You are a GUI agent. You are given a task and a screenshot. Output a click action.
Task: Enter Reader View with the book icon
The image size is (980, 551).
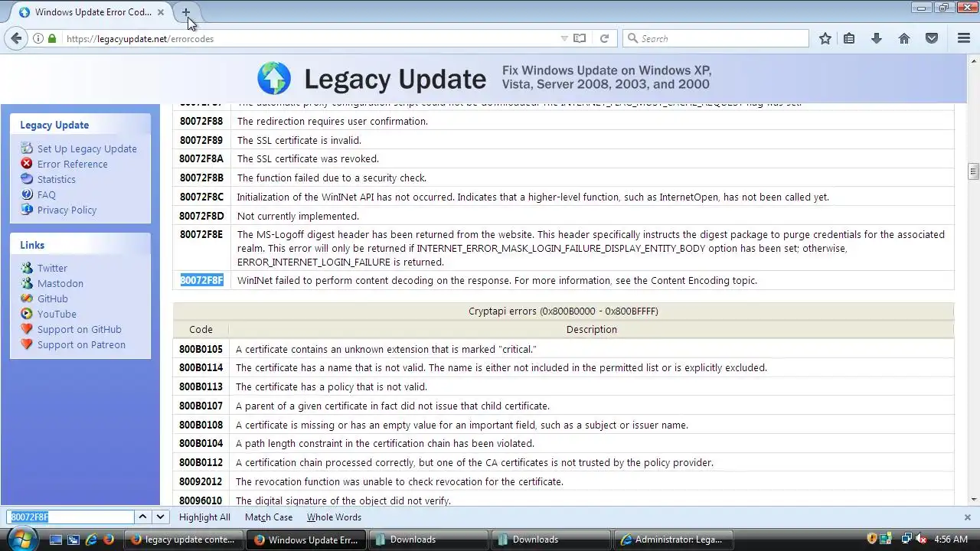580,38
